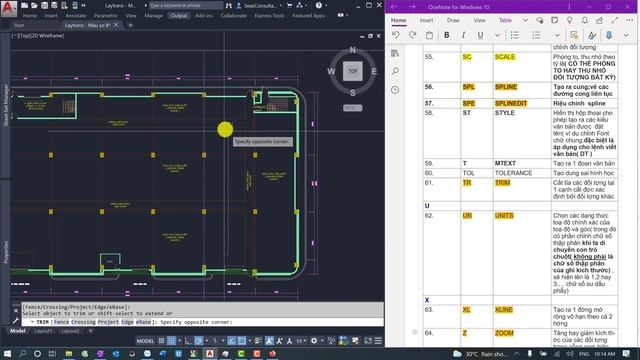This screenshot has width=640, height=360.
Task: Click the Workspace Switching gear icon
Action: (x=313, y=340)
